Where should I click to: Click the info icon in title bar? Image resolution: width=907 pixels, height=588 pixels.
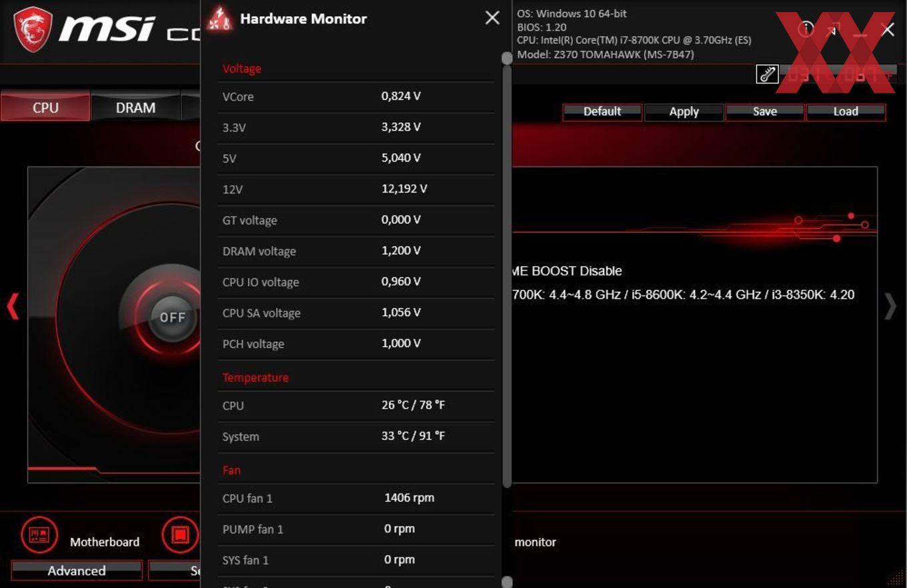(806, 29)
